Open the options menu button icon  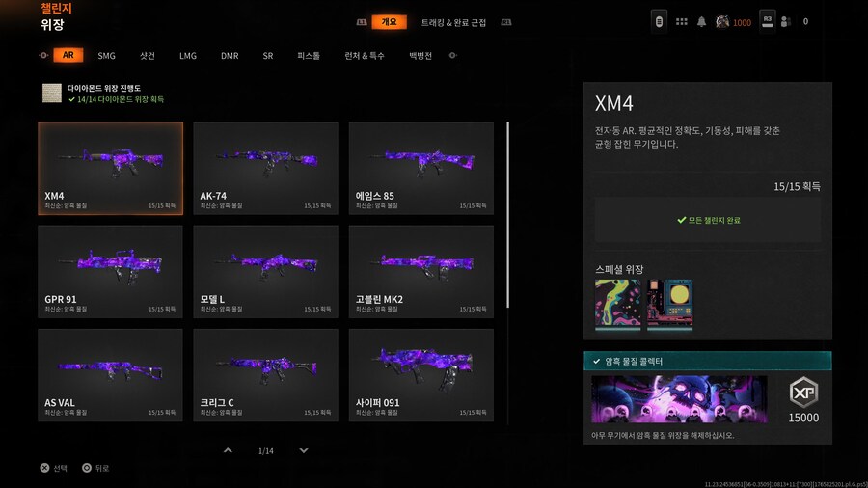(x=659, y=21)
